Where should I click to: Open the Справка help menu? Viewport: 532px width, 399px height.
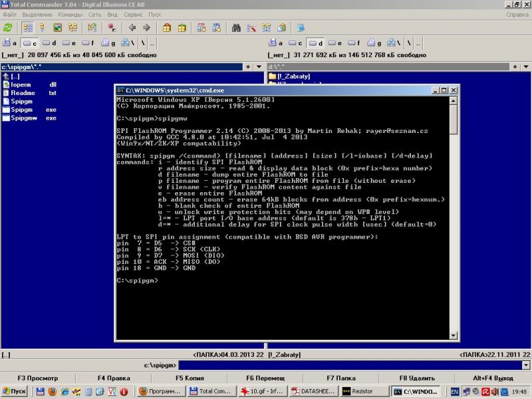[517, 15]
